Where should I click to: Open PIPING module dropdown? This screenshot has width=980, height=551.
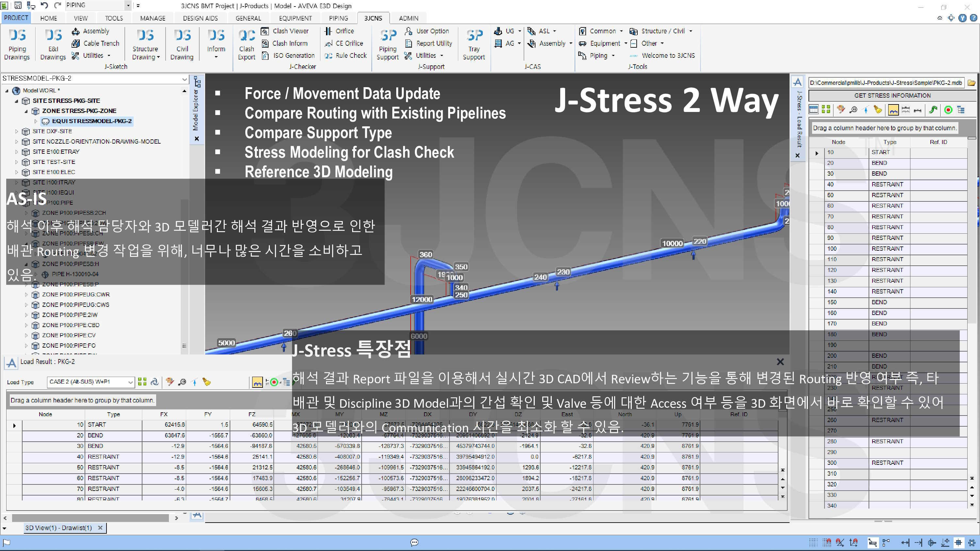click(x=128, y=5)
